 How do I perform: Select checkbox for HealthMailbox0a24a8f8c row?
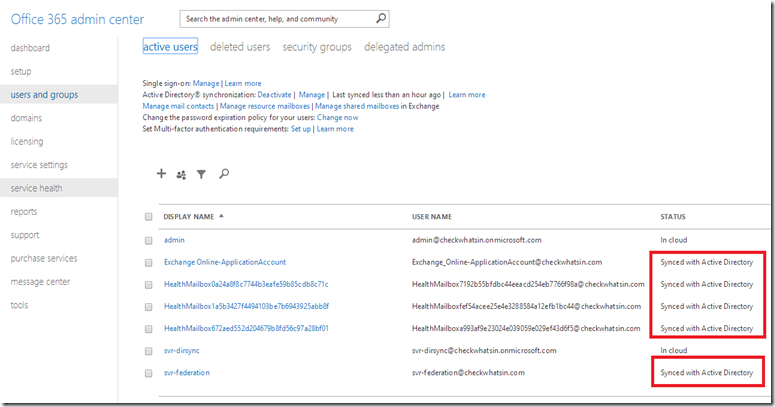click(x=148, y=285)
